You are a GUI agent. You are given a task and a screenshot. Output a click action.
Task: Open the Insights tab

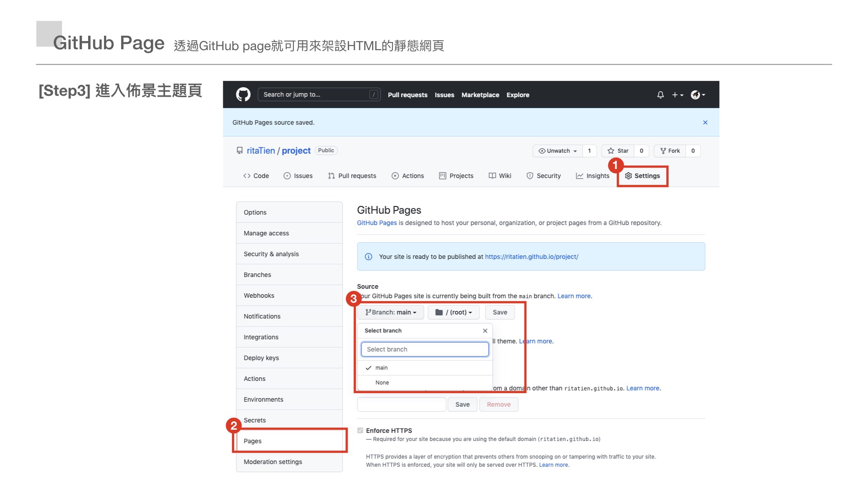pos(592,176)
